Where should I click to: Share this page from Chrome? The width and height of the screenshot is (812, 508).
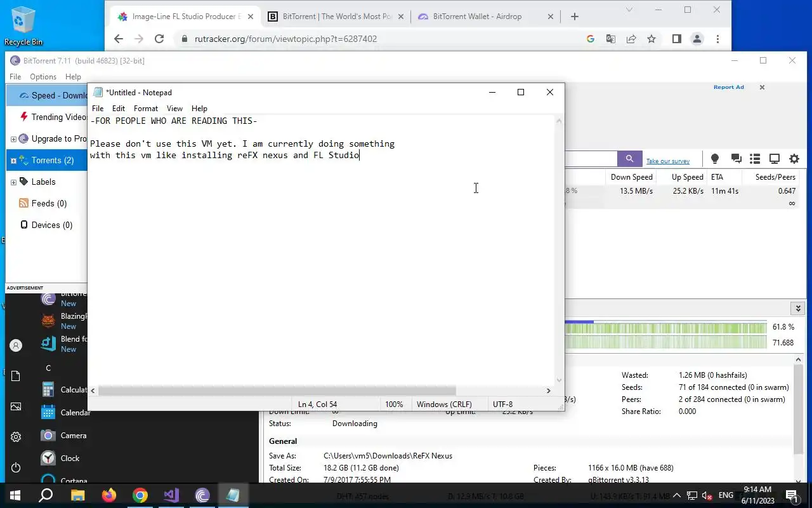click(631, 39)
